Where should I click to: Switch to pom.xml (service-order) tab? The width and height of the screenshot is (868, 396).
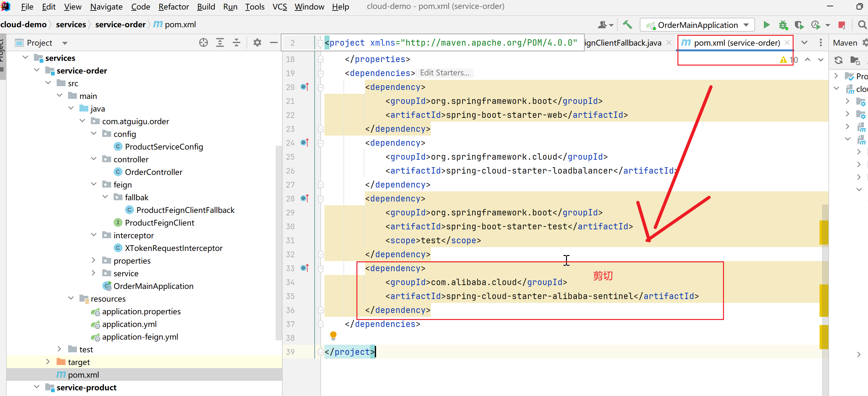(737, 43)
